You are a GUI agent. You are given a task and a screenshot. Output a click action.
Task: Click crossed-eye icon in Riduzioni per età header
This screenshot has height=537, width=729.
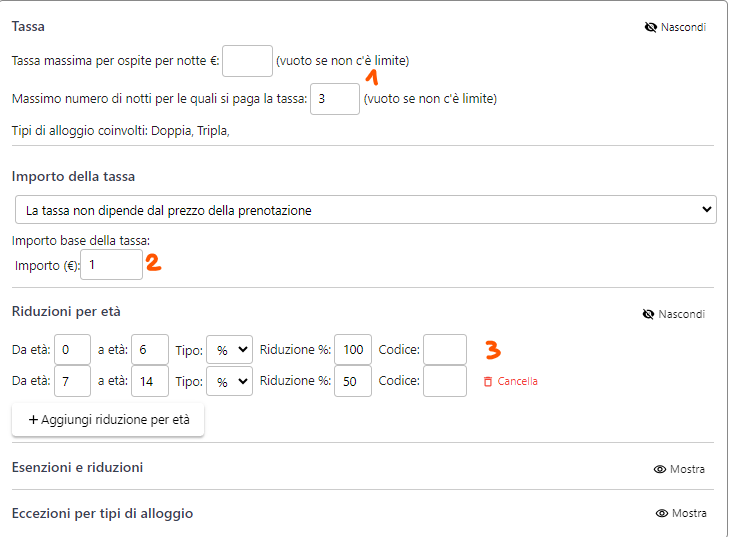pos(648,314)
